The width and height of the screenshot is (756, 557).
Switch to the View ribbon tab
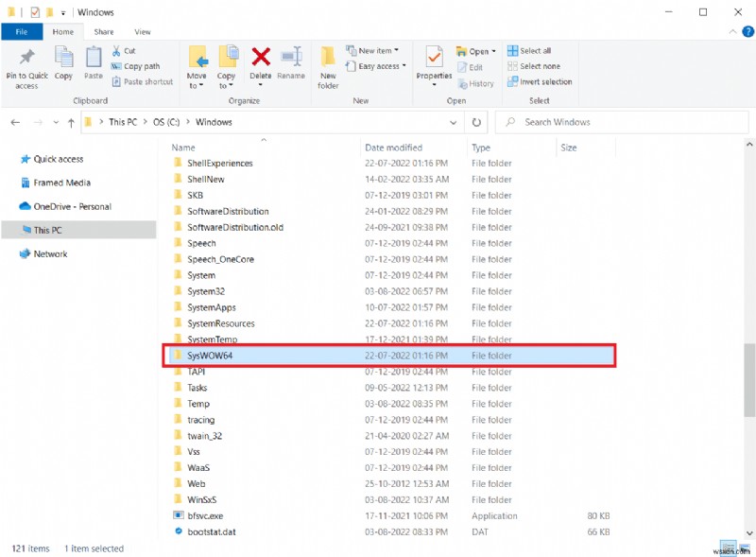coord(143,32)
